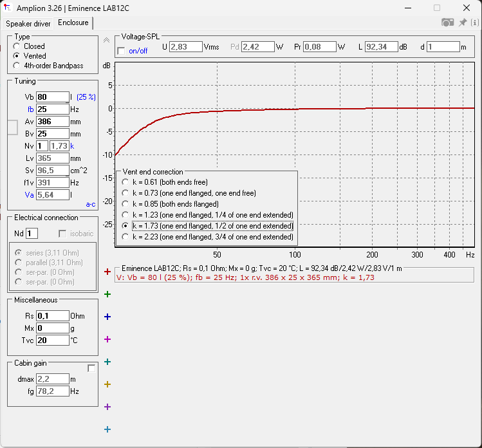The height and width of the screenshot is (448, 482).
Task: Click the L sound level field 92,34
Action: (x=381, y=47)
